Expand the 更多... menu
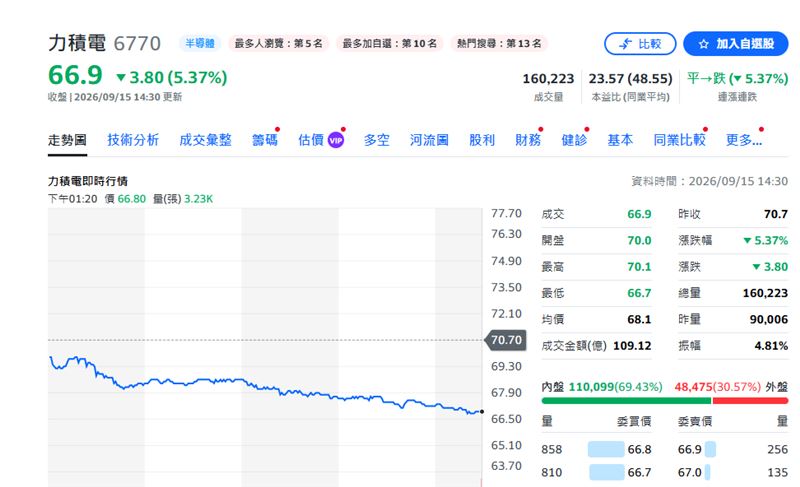The image size is (800, 487). 744,140
